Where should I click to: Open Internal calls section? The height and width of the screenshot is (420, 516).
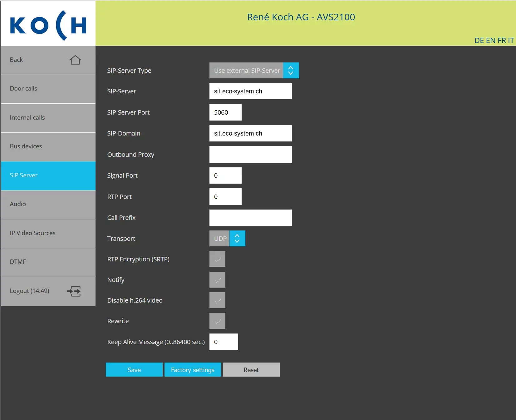[x=48, y=118]
